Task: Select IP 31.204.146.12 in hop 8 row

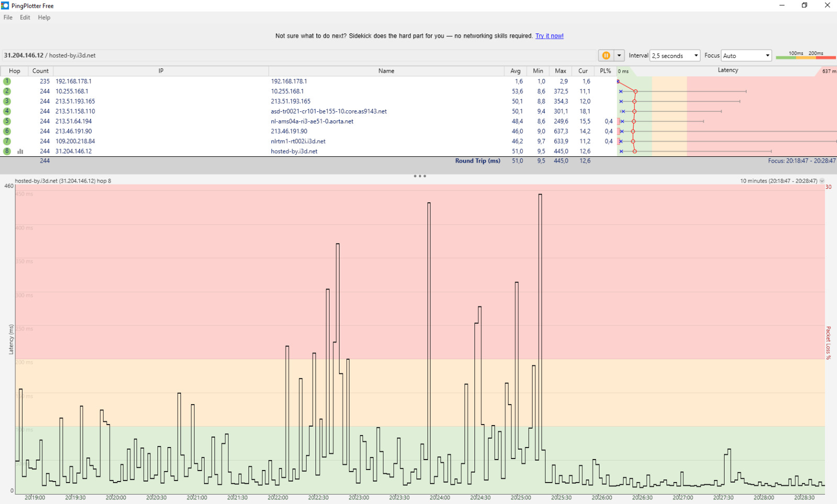Action: pos(74,151)
